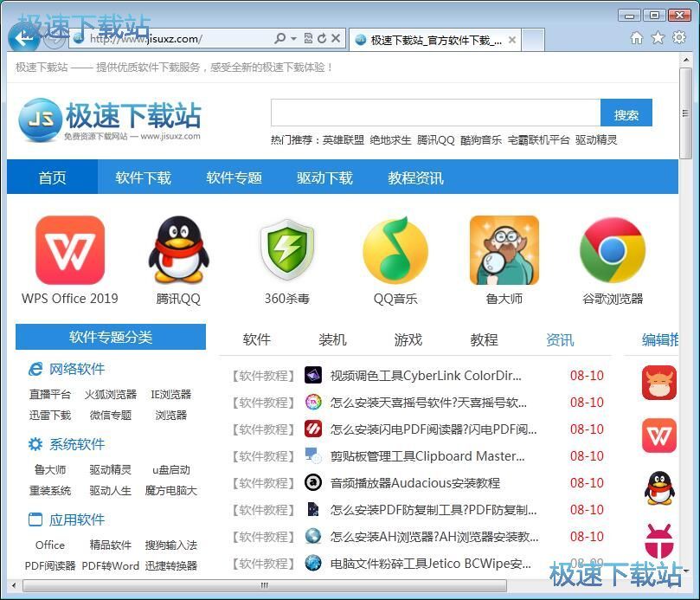Click the 迅雷下载 sidebar link
Screen dimensions: 700x600
coord(50,415)
